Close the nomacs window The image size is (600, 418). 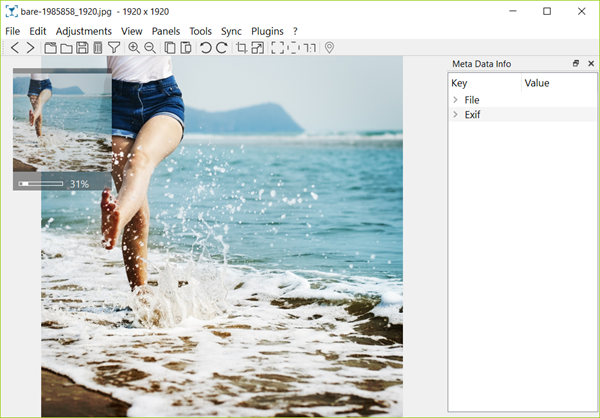(x=582, y=11)
